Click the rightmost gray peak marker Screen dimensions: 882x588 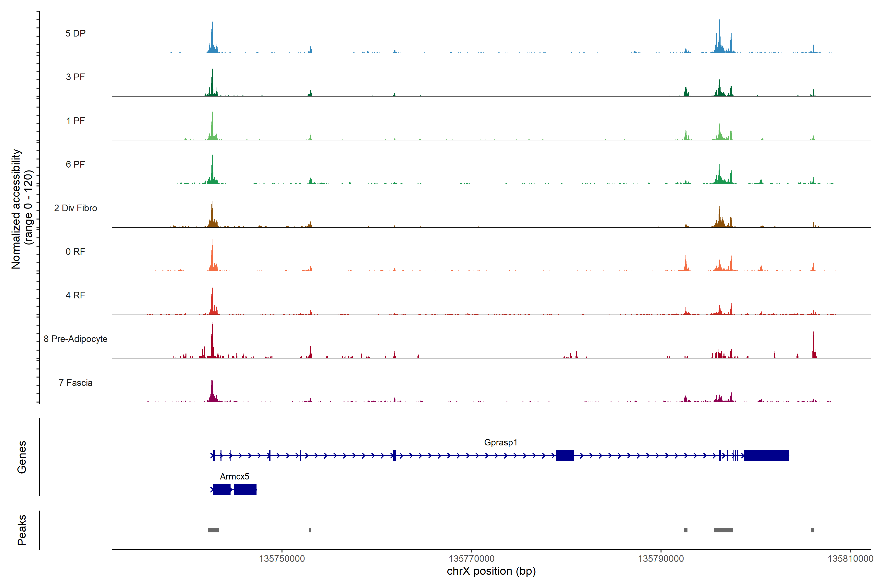813,530
